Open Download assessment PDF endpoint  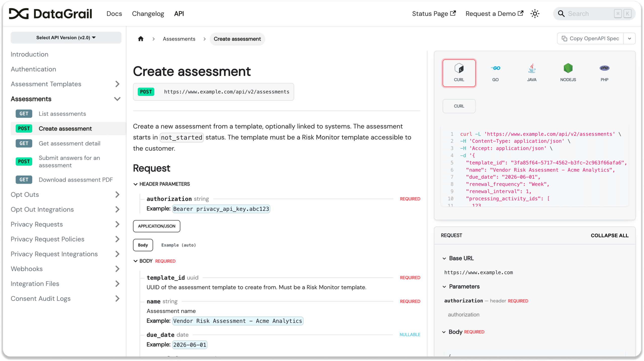point(76,180)
